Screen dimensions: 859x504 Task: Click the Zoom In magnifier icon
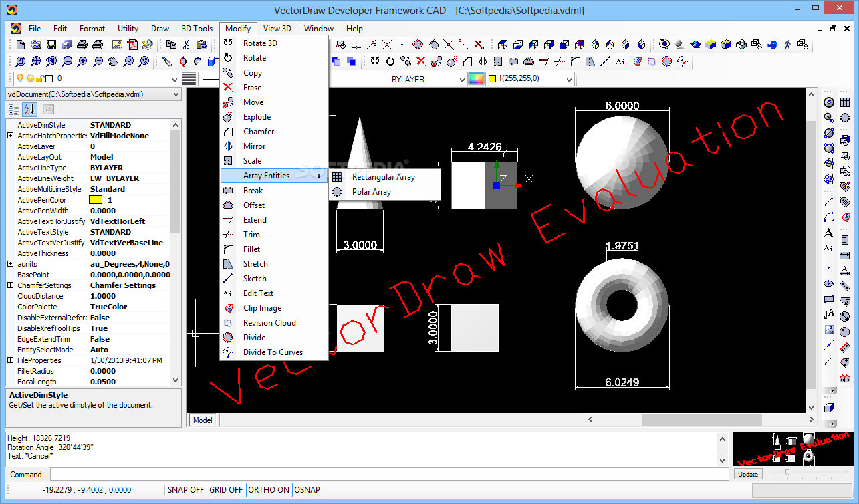click(x=83, y=61)
